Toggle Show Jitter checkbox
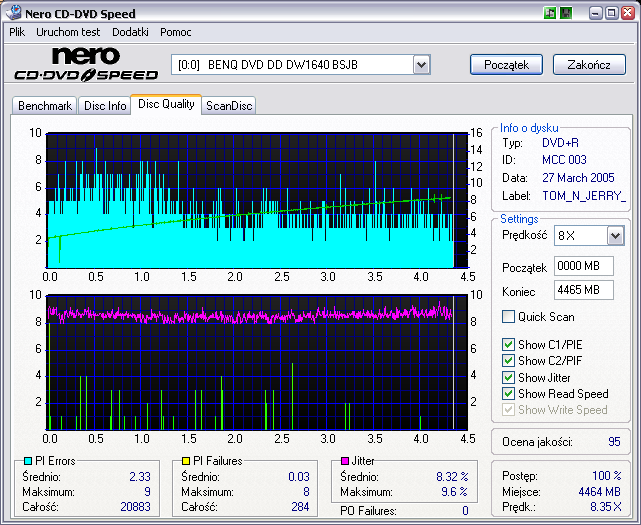Viewport: 641px width, 525px height. point(508,377)
